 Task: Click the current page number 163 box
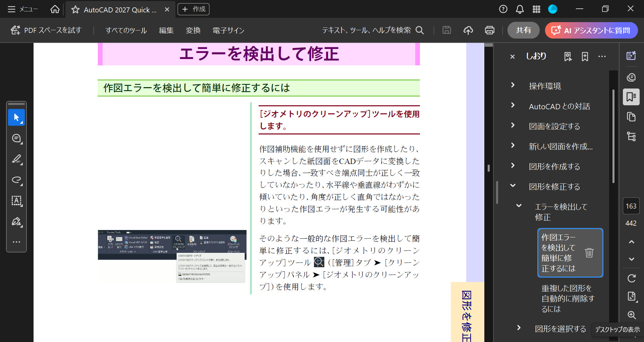(631, 206)
